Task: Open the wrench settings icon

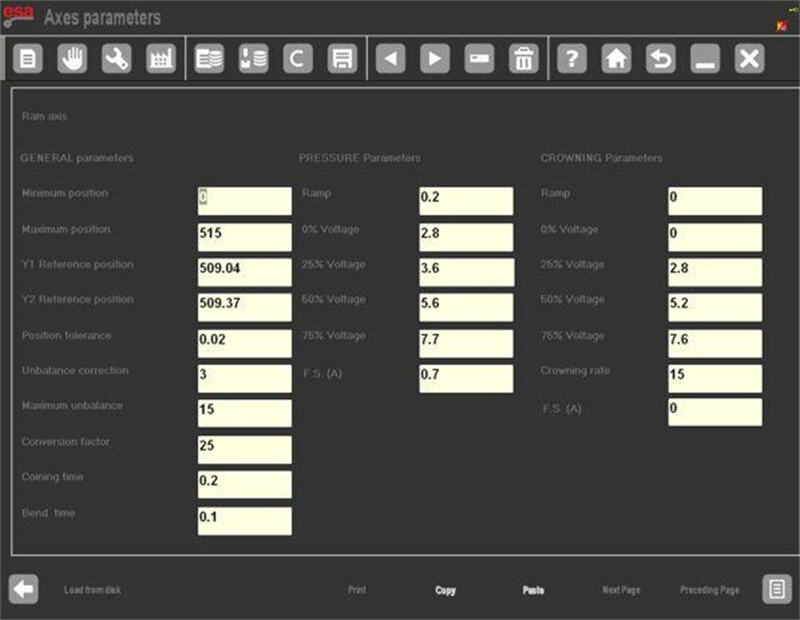Action: coord(116,59)
